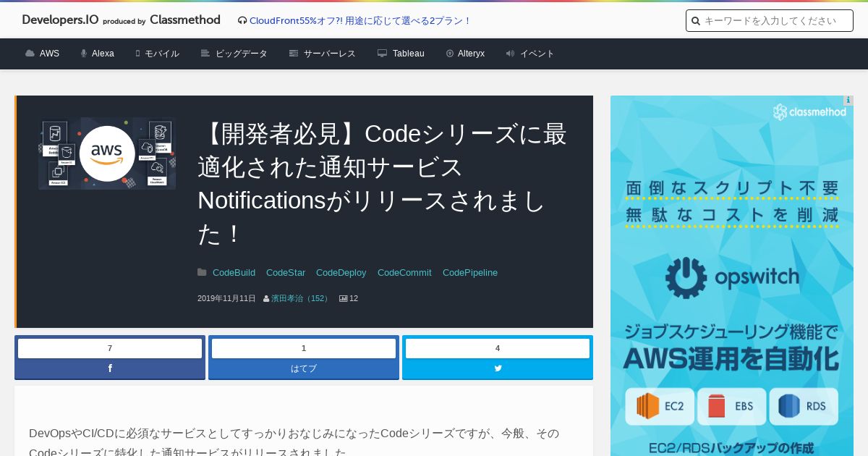Open the opswitch advertisement banner
This screenshot has height=456, width=868.
[732, 276]
